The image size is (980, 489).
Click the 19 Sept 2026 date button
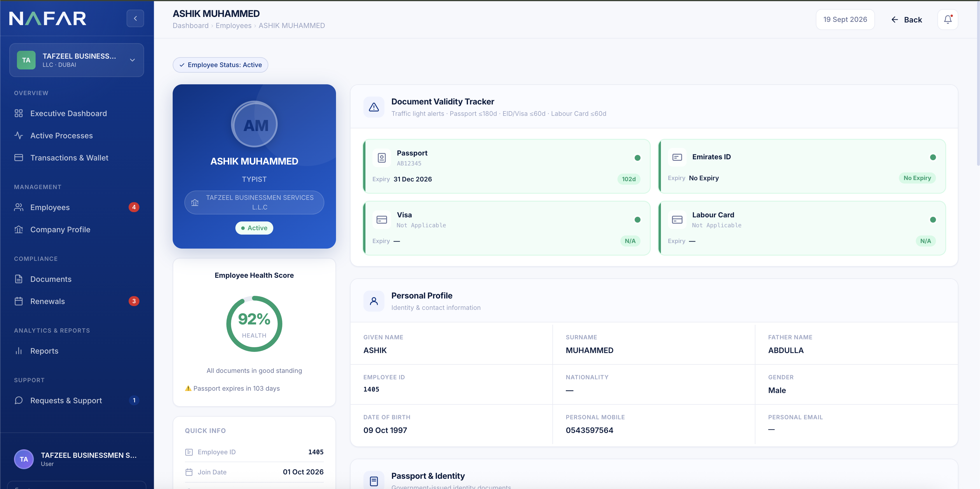pyautogui.click(x=845, y=20)
